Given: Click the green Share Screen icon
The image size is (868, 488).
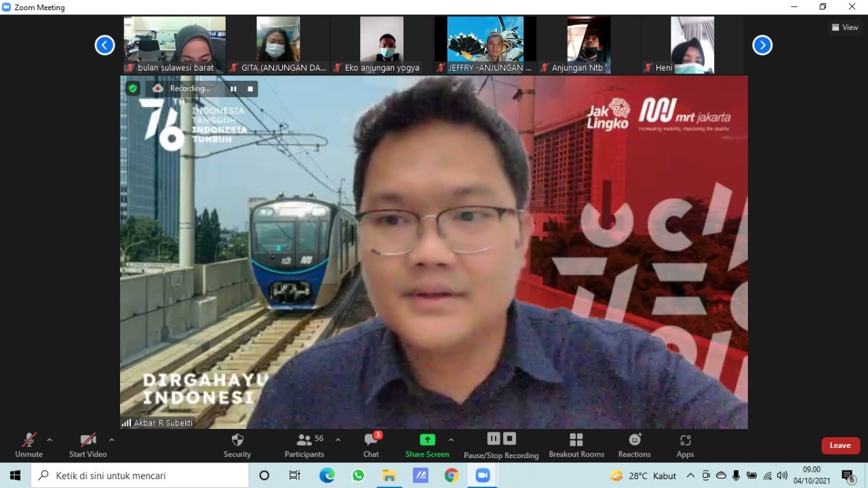Looking at the screenshot, I should click(x=427, y=440).
